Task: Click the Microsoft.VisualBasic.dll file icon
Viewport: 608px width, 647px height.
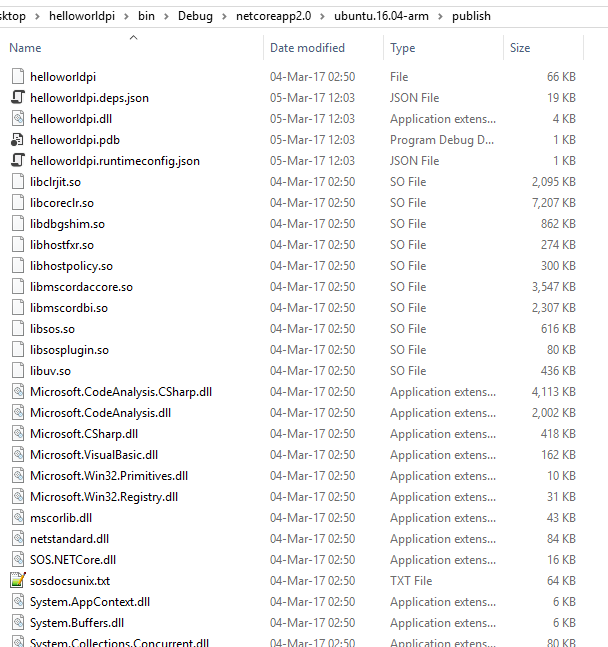Action: 18,455
